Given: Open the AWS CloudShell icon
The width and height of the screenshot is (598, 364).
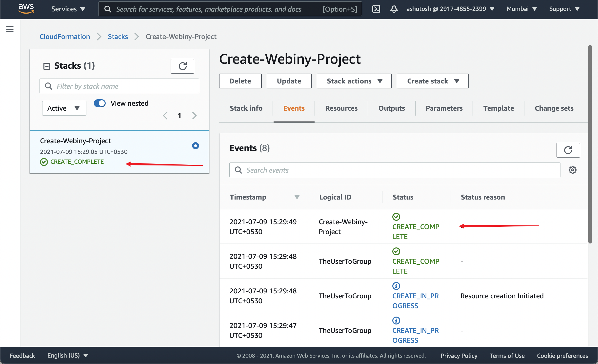Looking at the screenshot, I should coord(376,9).
